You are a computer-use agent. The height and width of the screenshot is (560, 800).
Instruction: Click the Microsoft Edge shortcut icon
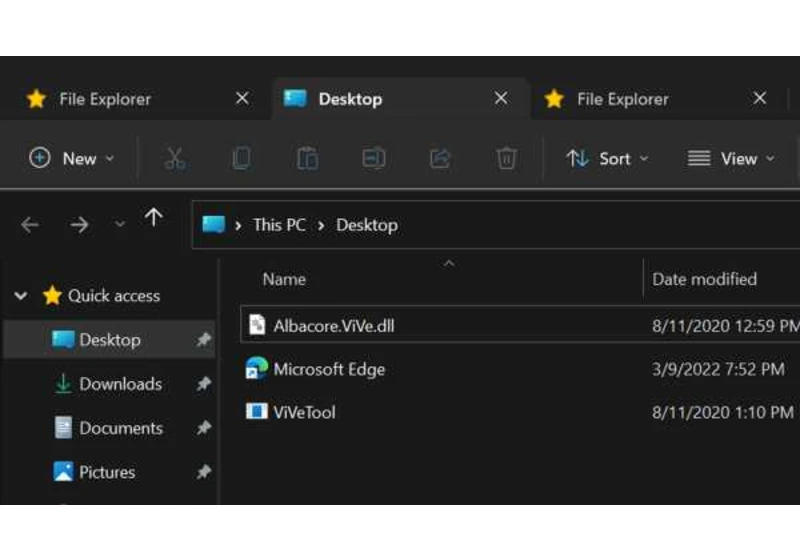tap(257, 368)
